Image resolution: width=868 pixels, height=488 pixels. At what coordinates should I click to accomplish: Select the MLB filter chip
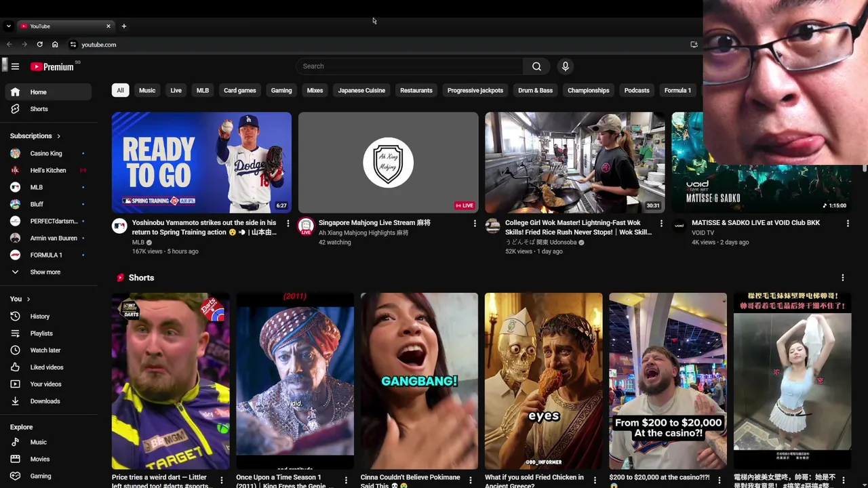(203, 90)
